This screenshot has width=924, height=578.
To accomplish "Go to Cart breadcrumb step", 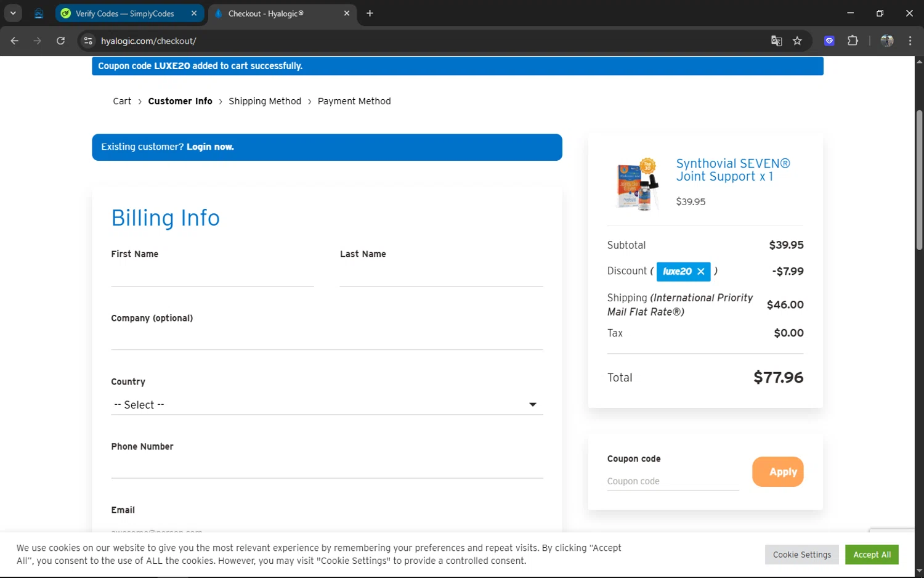I will tap(122, 101).
